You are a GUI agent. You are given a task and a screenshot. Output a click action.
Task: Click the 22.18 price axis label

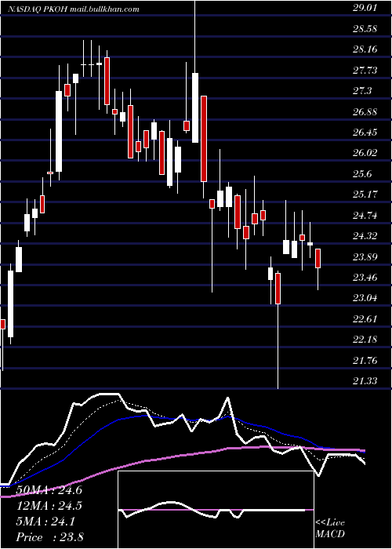point(365,340)
